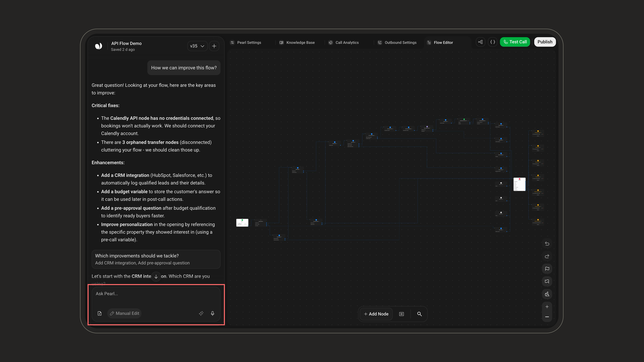Click the flag icon with its pole on the left

(547, 269)
